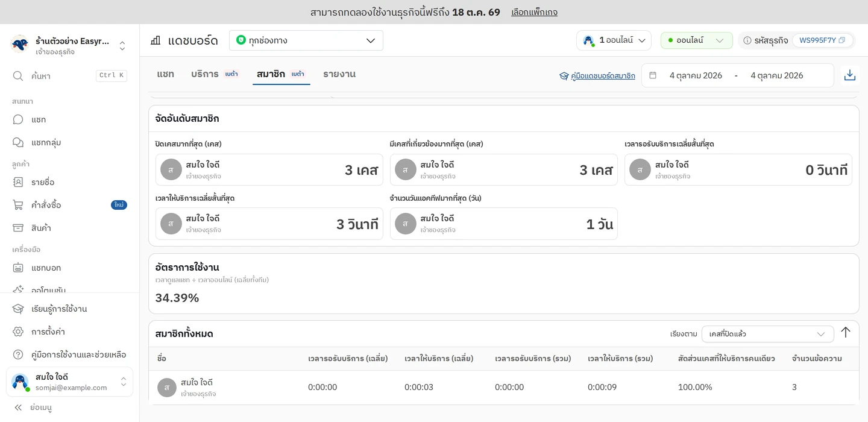Click the calendar icon in date range
The height and width of the screenshot is (422, 868).
coord(653,75)
